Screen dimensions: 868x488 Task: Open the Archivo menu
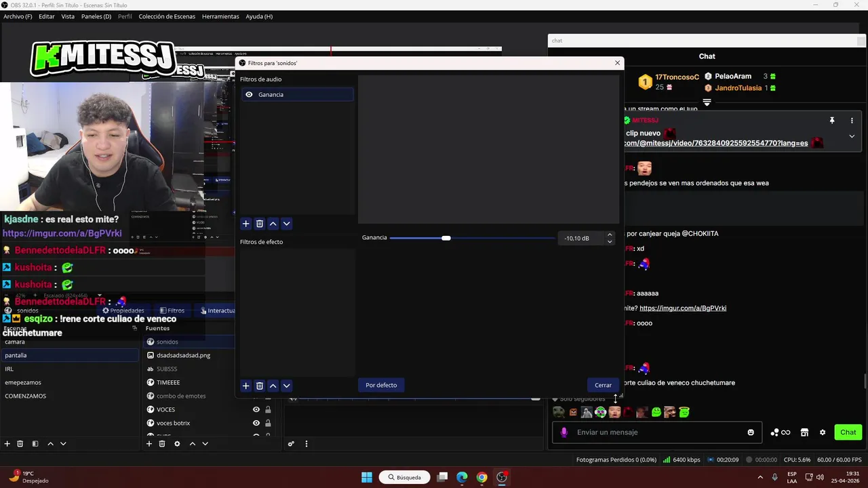[x=18, y=16]
